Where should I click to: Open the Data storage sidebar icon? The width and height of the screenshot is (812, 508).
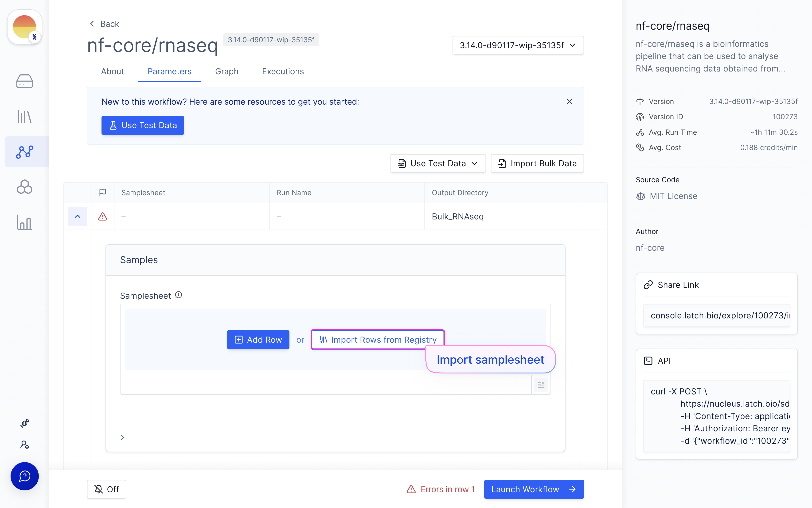click(x=24, y=81)
